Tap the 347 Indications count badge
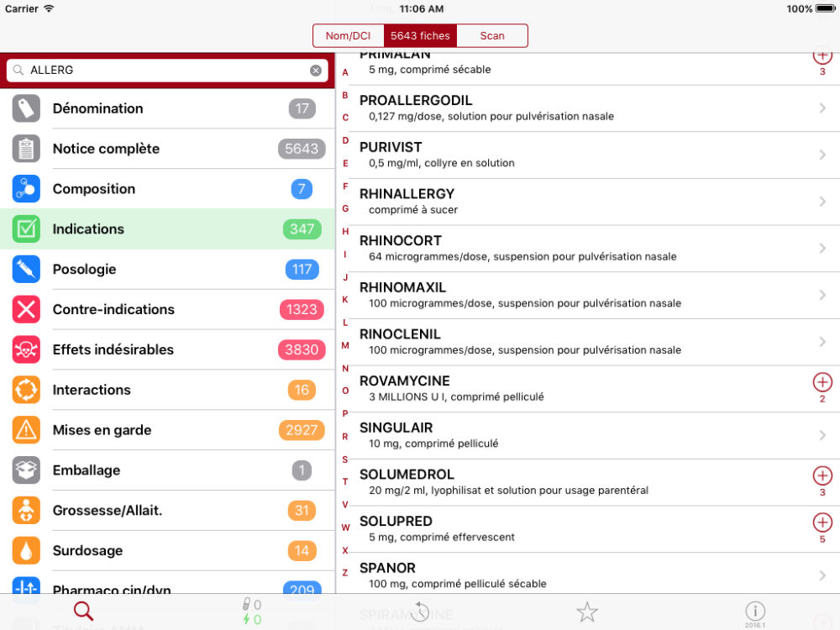Image resolution: width=840 pixels, height=630 pixels. [302, 228]
